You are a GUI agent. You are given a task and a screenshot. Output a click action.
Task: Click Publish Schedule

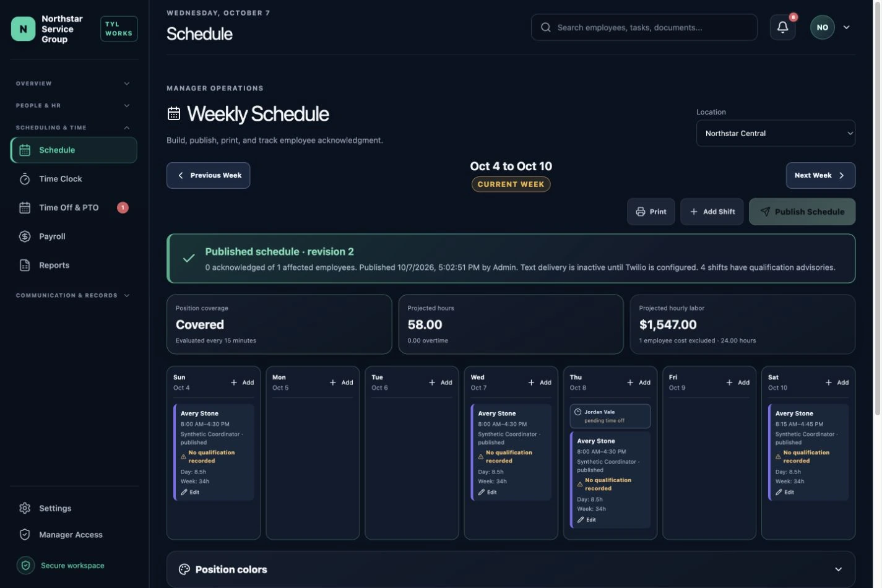[802, 212]
